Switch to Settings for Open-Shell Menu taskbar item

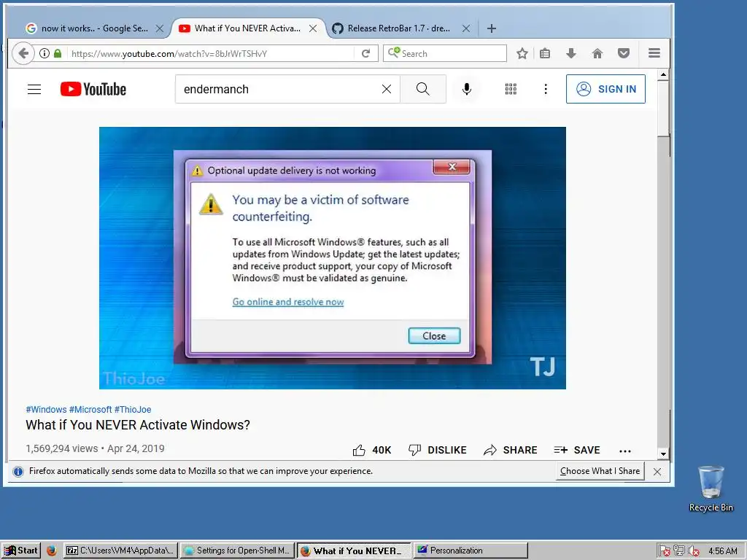coord(237,551)
